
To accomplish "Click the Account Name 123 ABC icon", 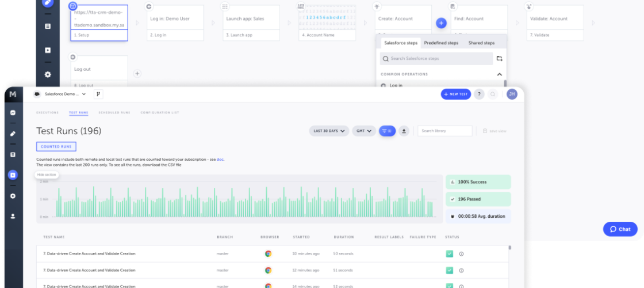I will [301, 6].
